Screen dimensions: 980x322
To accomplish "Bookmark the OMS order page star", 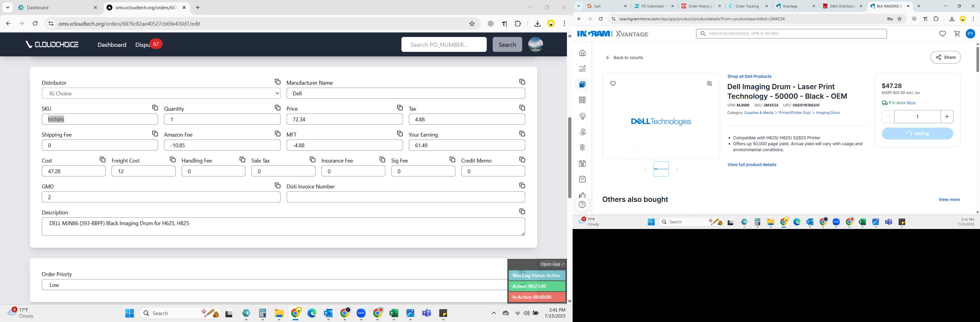I will click(472, 24).
